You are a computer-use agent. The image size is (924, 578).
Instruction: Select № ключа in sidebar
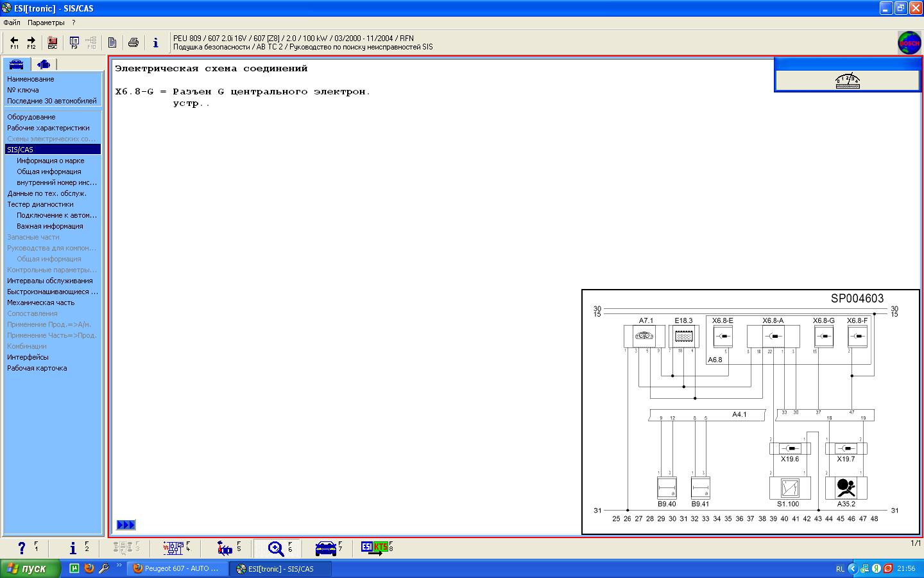(23, 90)
